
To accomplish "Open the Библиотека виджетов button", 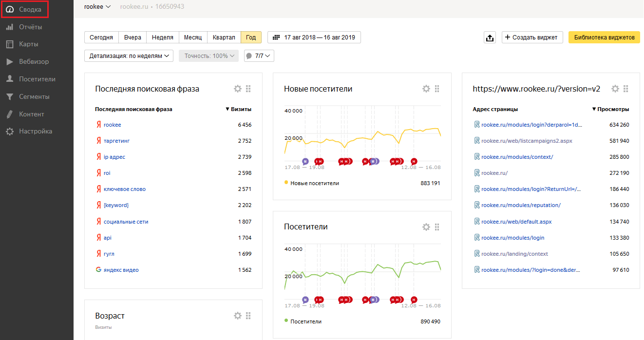I will (x=604, y=38).
